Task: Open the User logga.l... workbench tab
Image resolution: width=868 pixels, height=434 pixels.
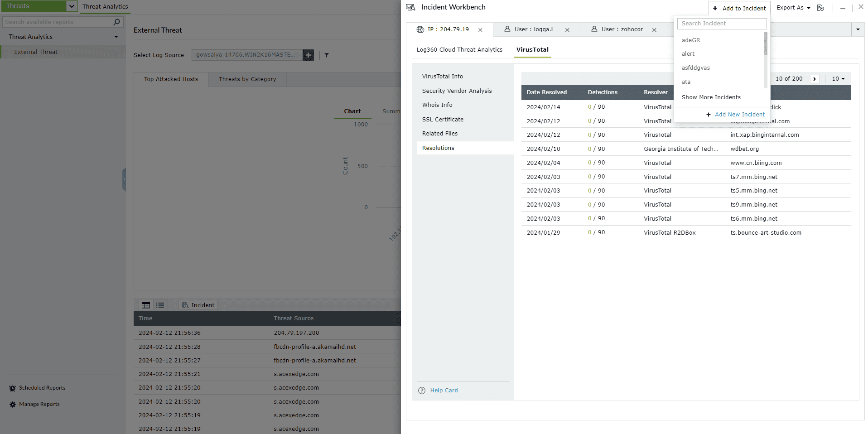Action: [x=536, y=29]
